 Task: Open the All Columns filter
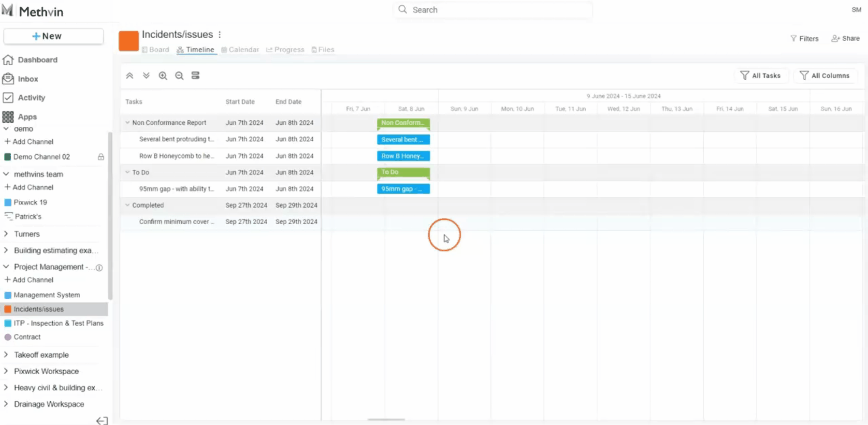[825, 76]
